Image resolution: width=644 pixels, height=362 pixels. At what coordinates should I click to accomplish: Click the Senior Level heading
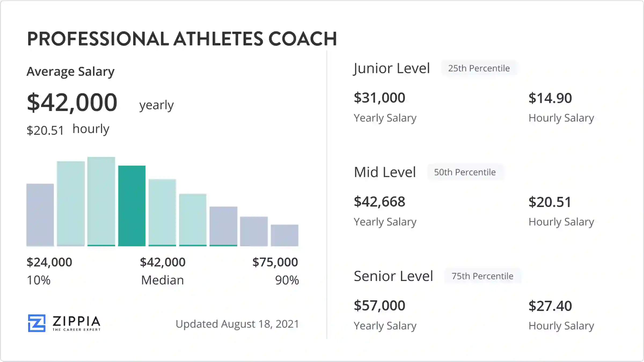click(x=393, y=276)
